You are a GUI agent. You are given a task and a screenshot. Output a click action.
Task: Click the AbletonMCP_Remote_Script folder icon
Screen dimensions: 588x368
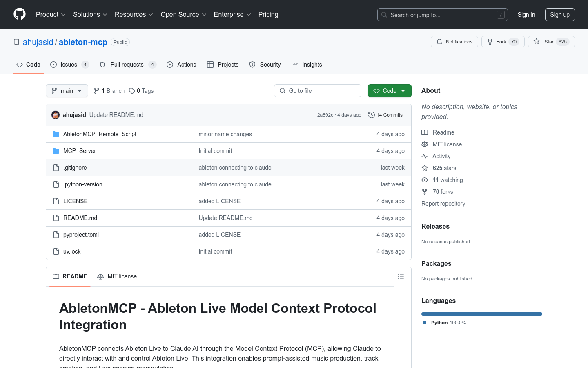click(x=56, y=134)
